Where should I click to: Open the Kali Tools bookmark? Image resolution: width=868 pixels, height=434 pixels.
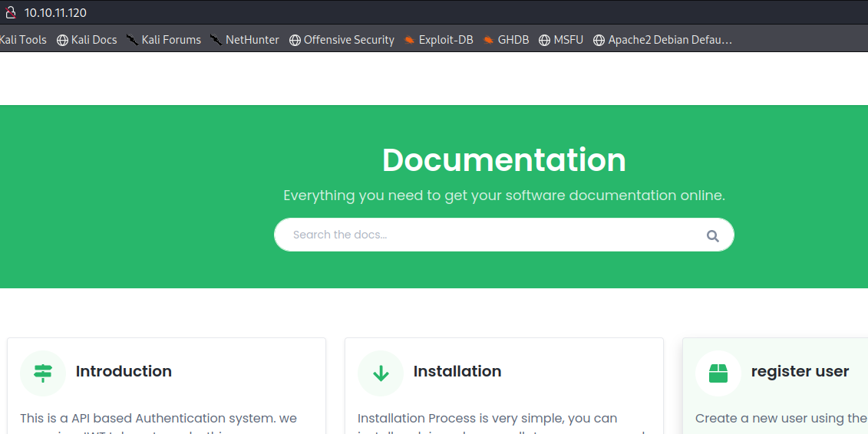[23, 40]
